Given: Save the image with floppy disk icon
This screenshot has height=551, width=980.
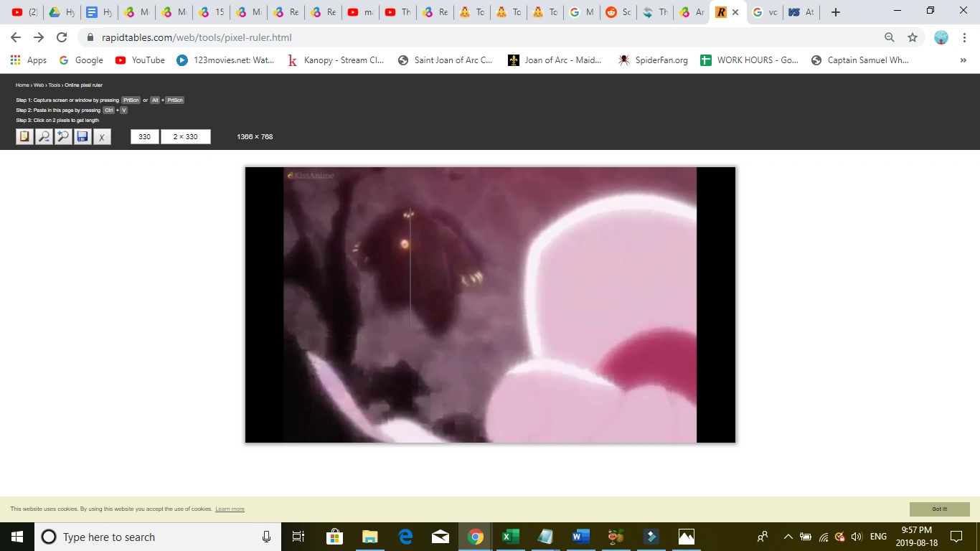Looking at the screenshot, I should tap(83, 136).
